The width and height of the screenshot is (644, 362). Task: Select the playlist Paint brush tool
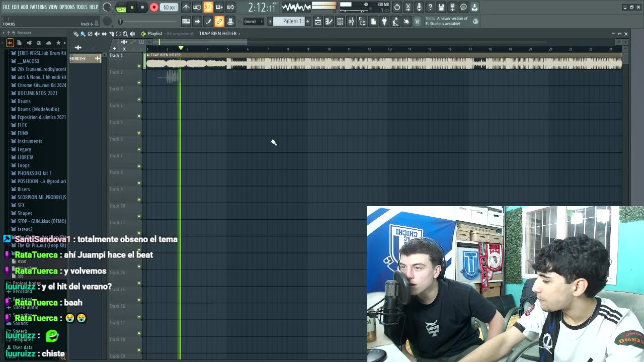83,34
